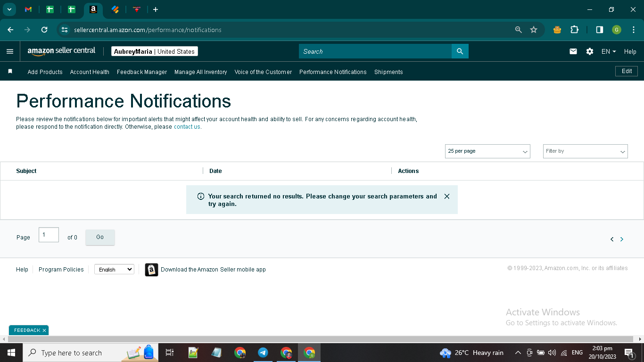Sort by the Subject column header

click(x=26, y=171)
